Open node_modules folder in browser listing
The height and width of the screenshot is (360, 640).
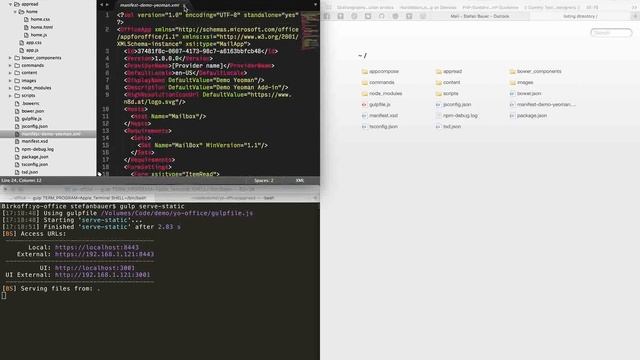(x=382, y=93)
